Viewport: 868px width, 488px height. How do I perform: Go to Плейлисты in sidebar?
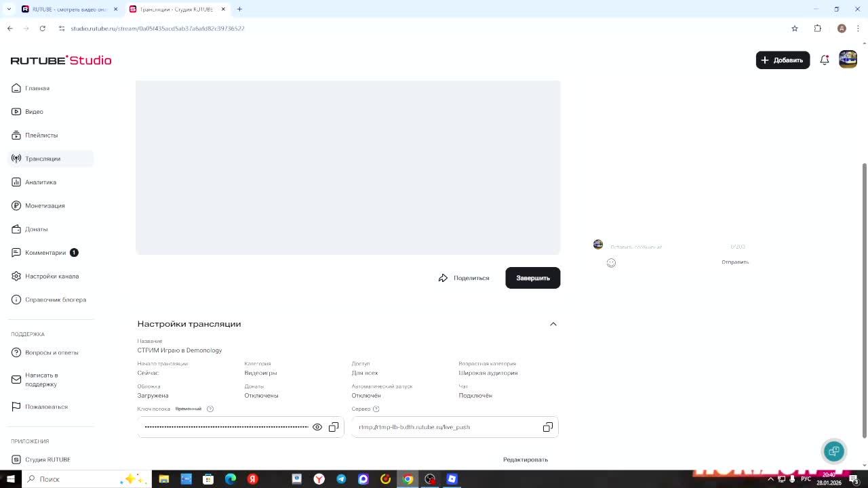pos(41,135)
